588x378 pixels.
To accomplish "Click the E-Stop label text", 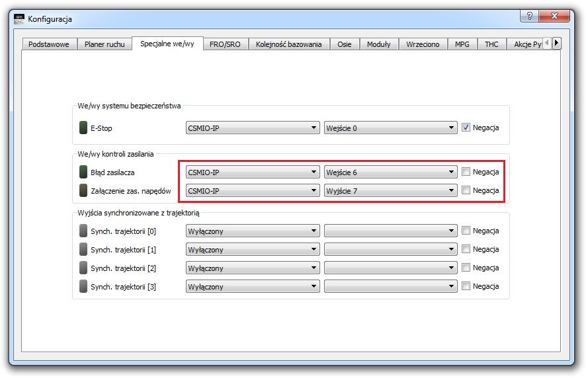I will click(x=101, y=128).
